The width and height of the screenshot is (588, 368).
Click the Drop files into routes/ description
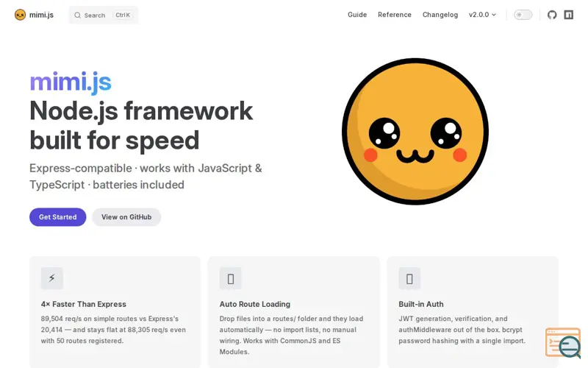tap(291, 336)
